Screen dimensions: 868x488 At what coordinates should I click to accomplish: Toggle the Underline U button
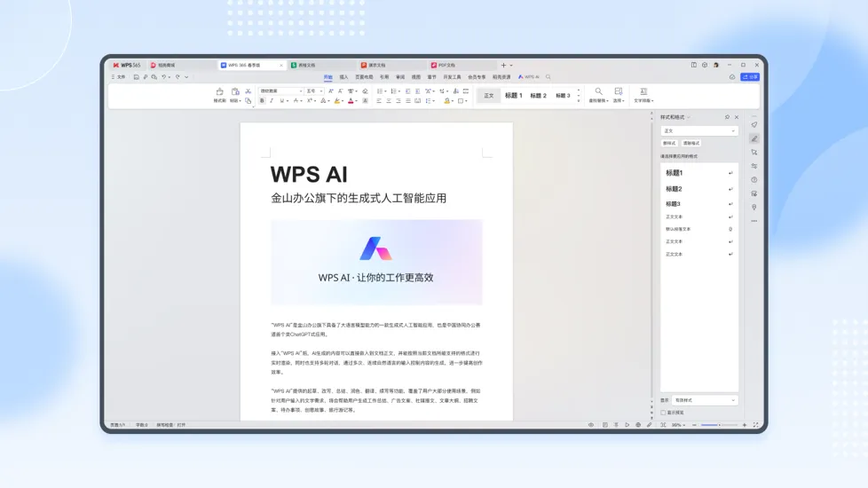[x=281, y=100]
